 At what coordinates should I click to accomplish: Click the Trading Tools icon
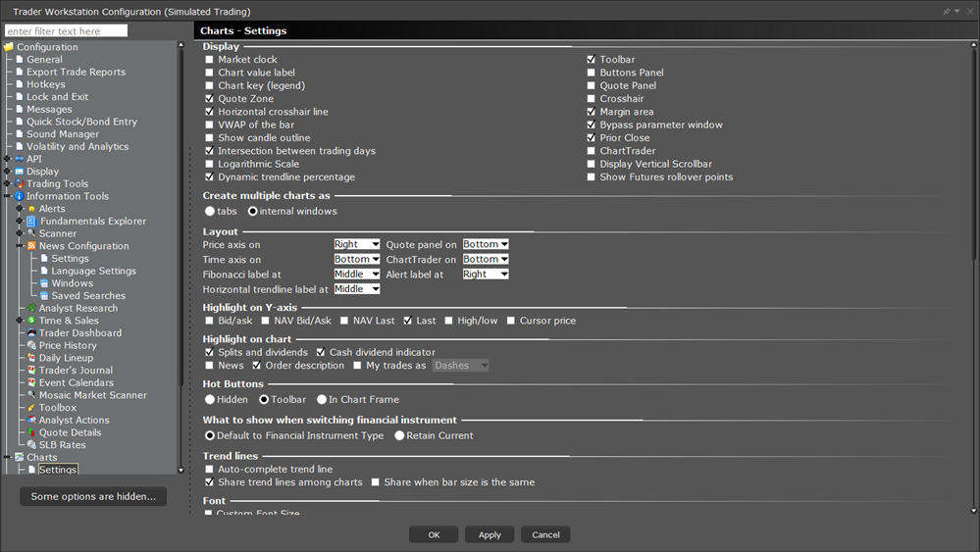[x=20, y=183]
